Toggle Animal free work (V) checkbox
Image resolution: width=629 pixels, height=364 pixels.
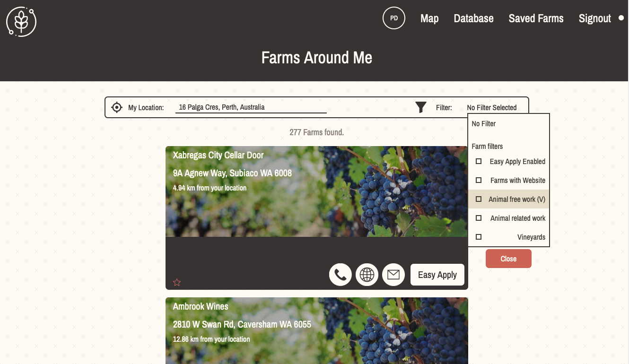(479, 199)
